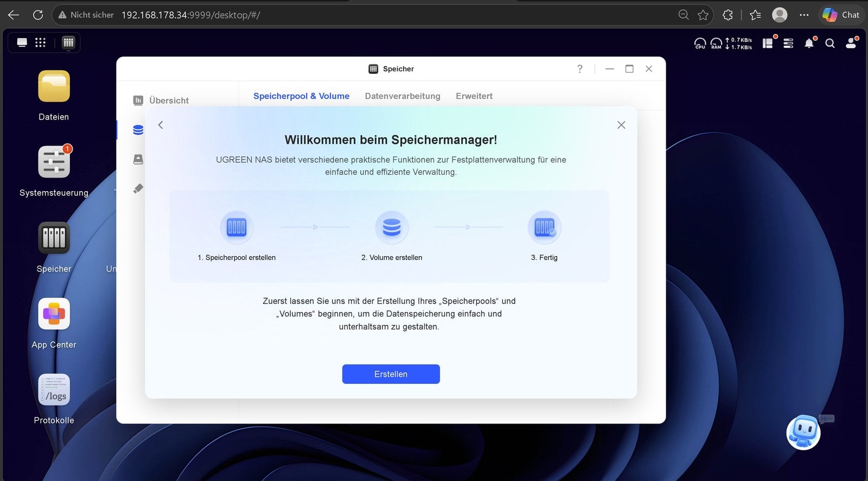
Task: Maximize the Speicher window
Action: 629,69
